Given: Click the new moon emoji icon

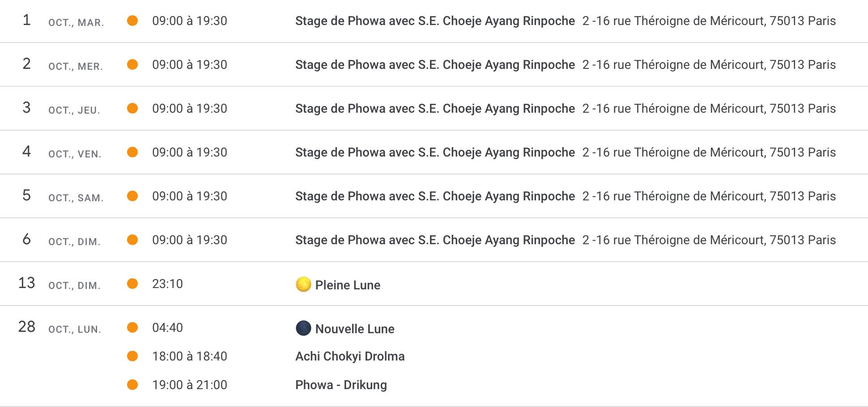Looking at the screenshot, I should tap(303, 328).
